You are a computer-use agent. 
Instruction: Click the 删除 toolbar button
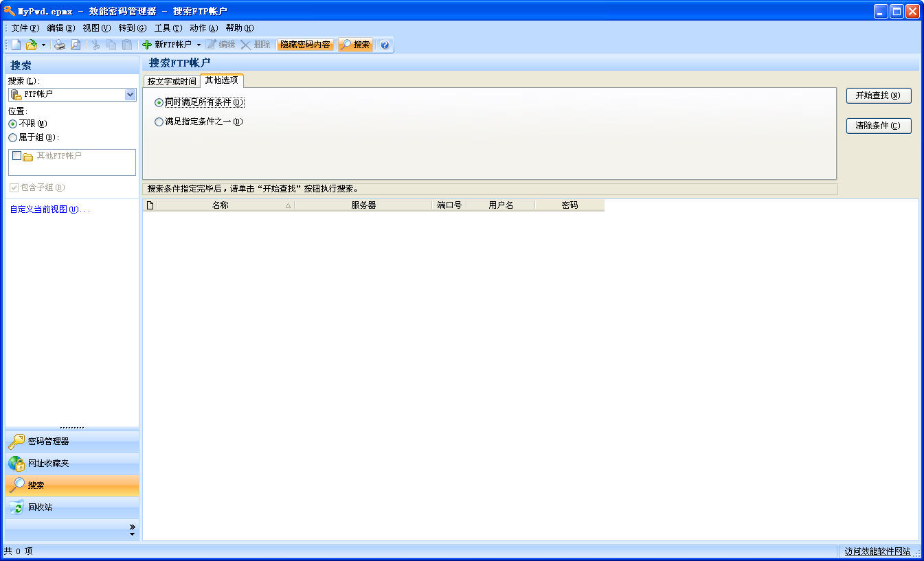(x=256, y=45)
